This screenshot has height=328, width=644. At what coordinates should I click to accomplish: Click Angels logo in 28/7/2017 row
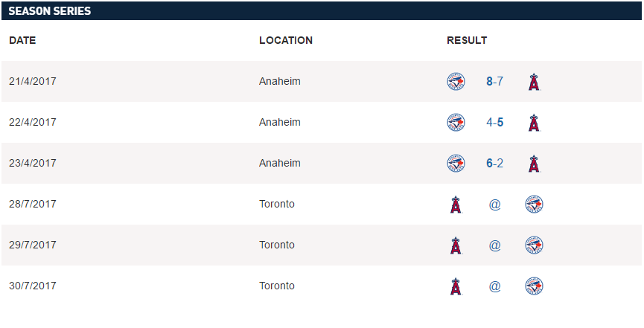(456, 205)
